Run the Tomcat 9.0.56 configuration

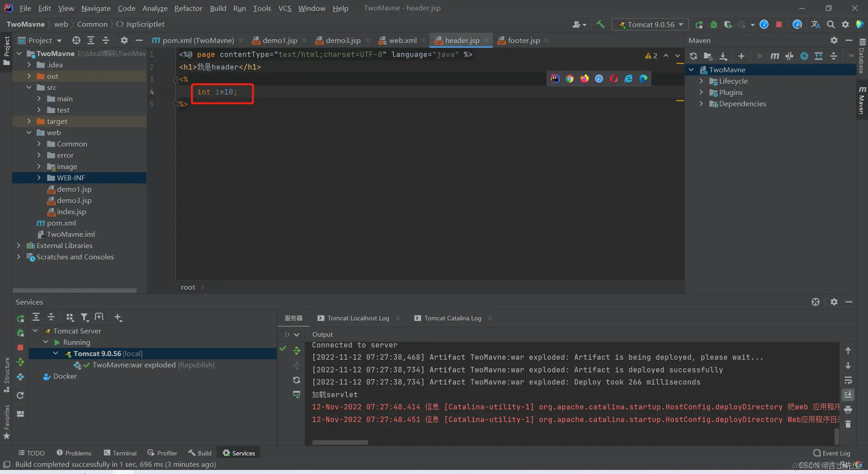(699, 24)
